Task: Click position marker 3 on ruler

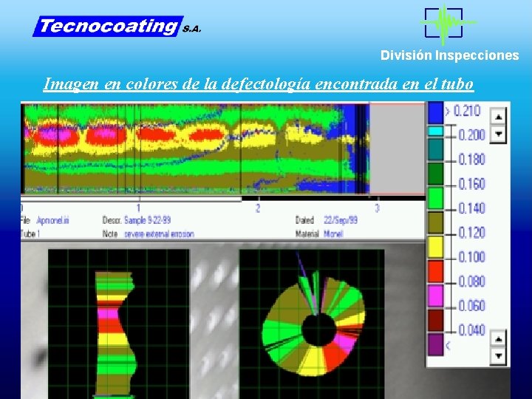Action: click(378, 208)
